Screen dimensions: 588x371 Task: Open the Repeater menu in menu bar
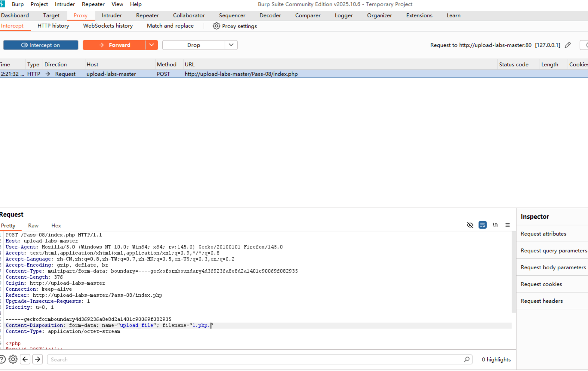click(x=93, y=4)
